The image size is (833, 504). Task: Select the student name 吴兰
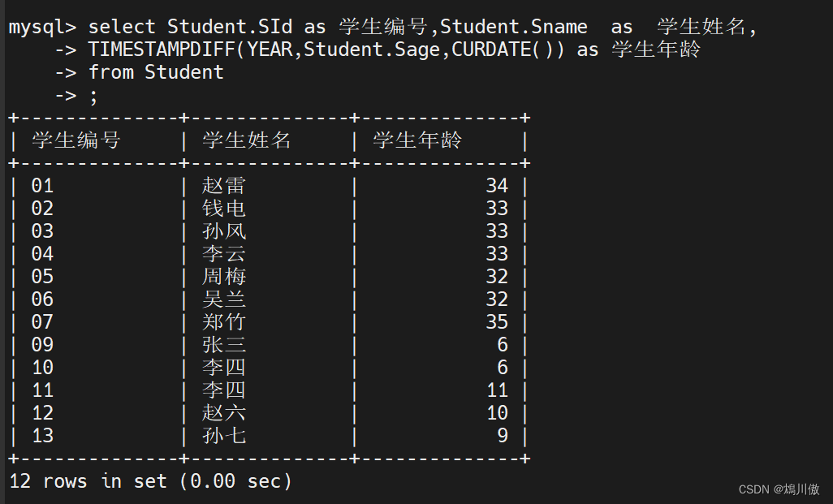point(224,299)
